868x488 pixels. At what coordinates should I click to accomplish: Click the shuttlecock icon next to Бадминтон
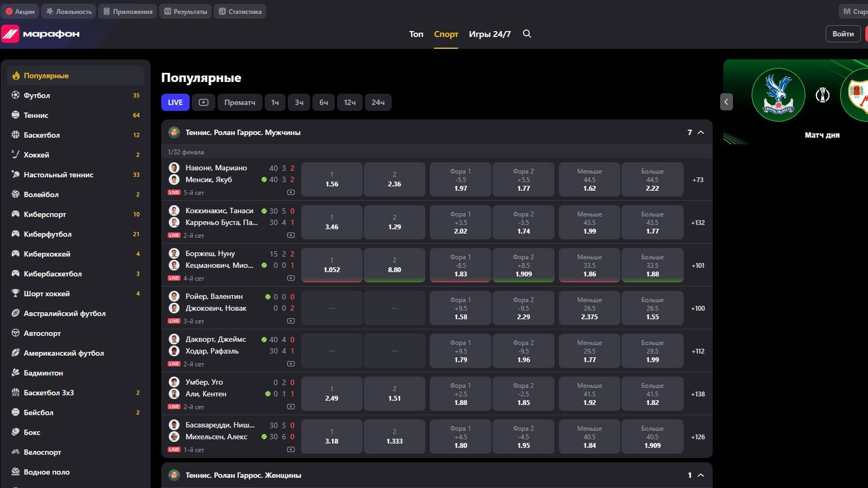(16, 373)
